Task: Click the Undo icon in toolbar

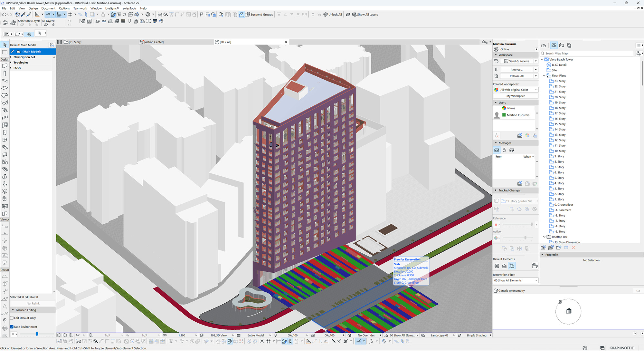Action: click(x=4, y=15)
